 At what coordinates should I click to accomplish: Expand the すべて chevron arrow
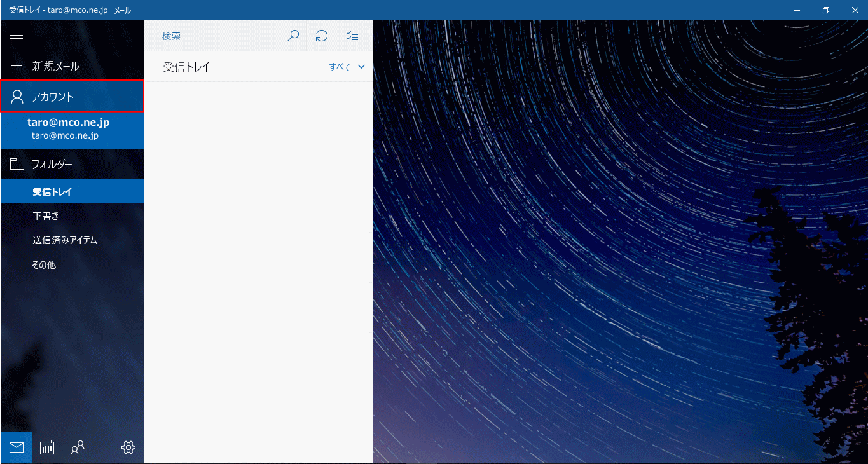[x=362, y=67]
